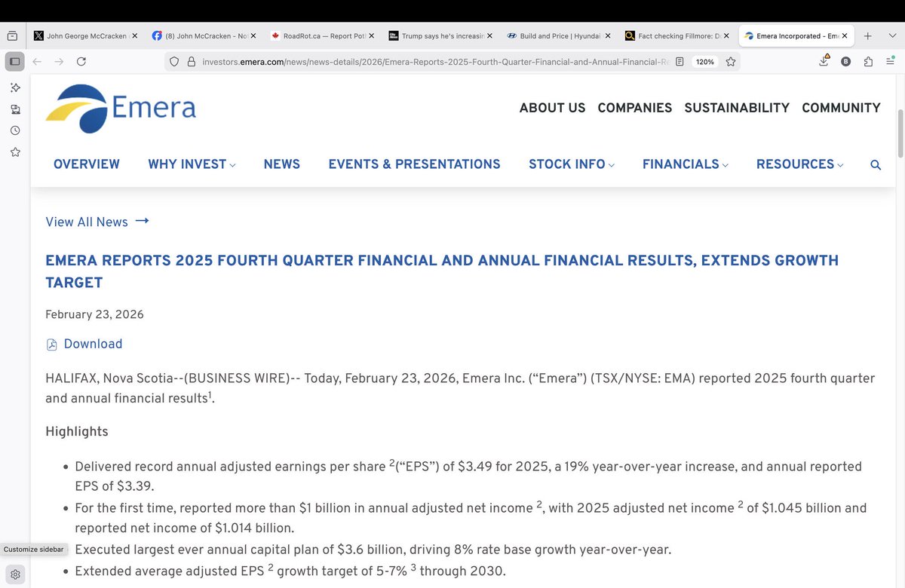Click the press release headline text

442,271
